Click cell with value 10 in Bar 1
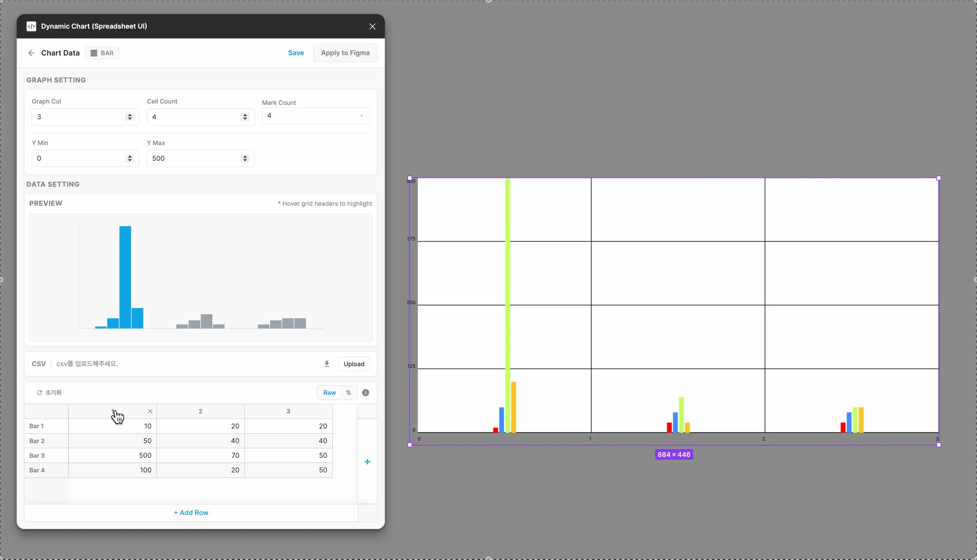977x560 pixels. pos(112,426)
